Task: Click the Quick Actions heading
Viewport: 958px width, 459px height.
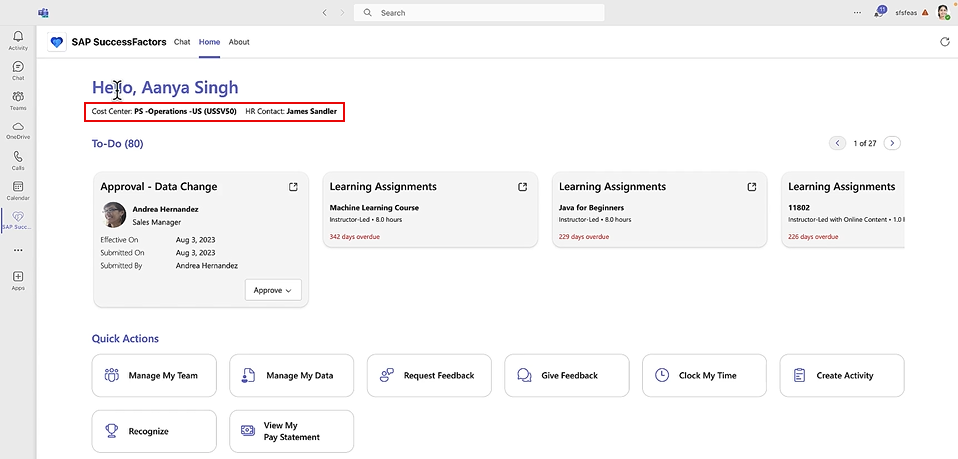Action: click(x=125, y=339)
